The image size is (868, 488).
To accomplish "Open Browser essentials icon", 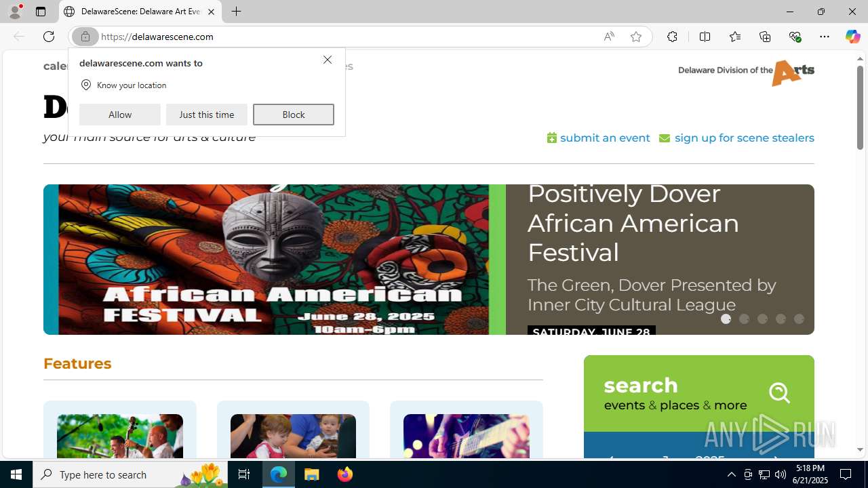I will pyautogui.click(x=795, y=37).
